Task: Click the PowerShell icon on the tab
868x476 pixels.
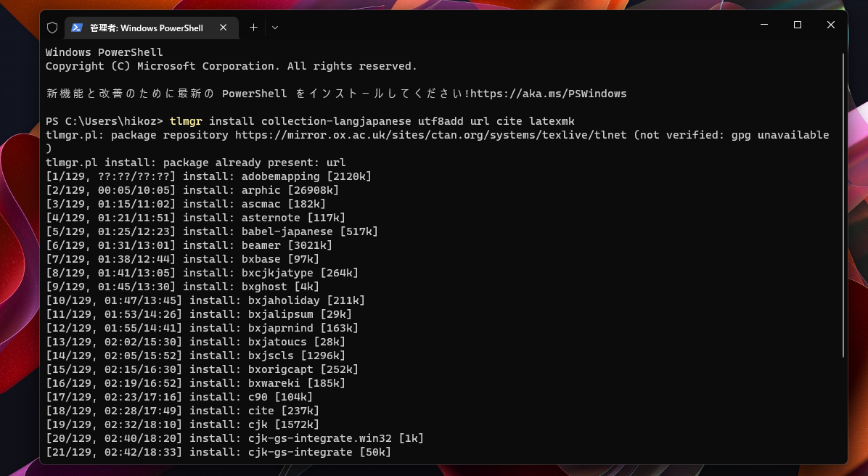Action: coord(77,28)
